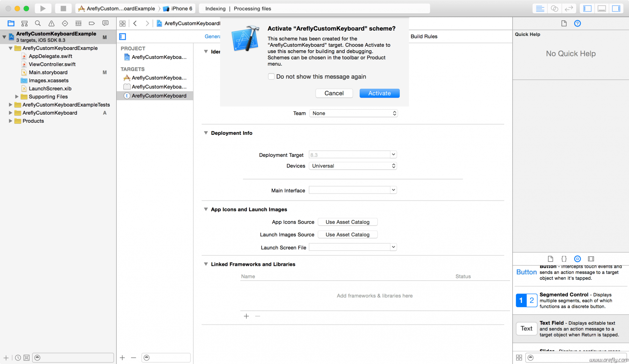Toggle the Debug area visibility

tap(602, 8)
